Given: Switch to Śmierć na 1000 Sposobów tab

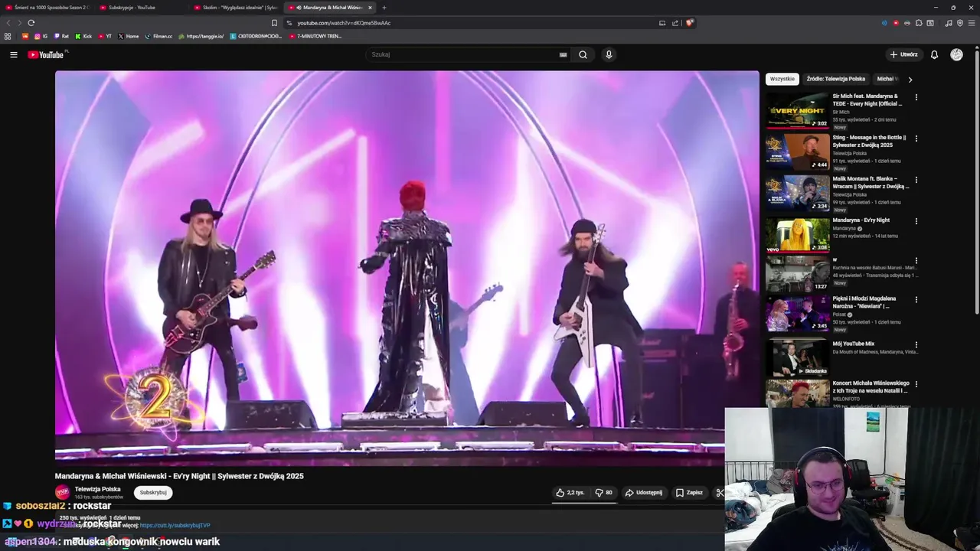Looking at the screenshot, I should (47, 7).
